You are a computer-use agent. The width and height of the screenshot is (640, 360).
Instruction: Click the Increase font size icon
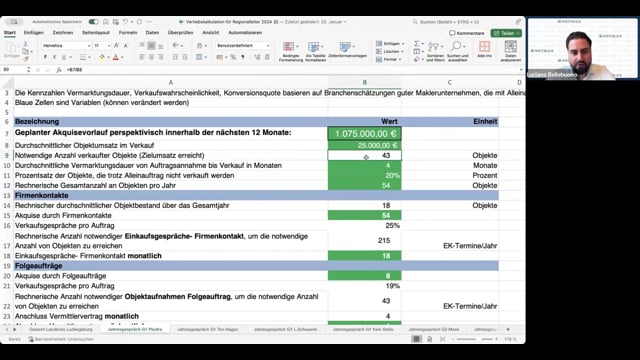pyautogui.click(x=117, y=46)
